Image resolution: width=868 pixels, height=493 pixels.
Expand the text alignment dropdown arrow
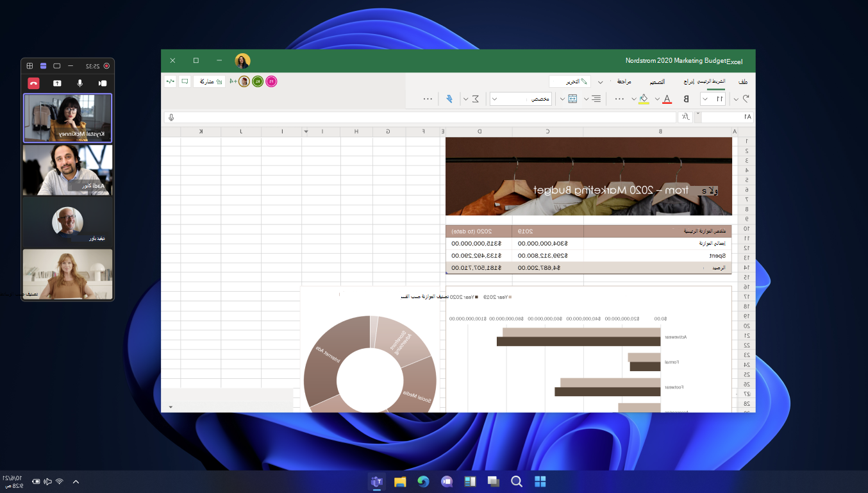point(587,99)
